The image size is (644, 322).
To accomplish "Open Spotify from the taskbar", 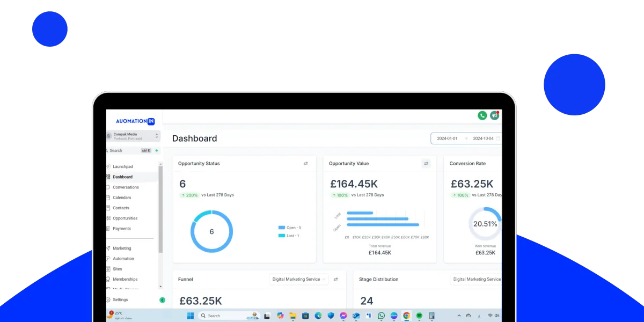I will coord(419,316).
